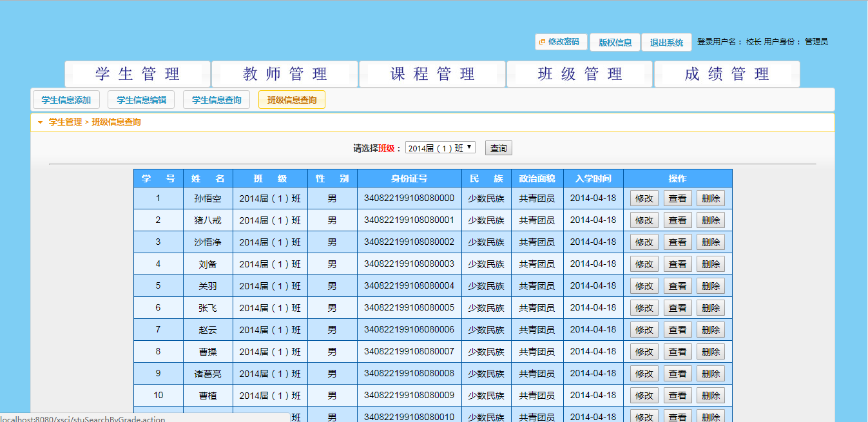Select the 班级管理 main tab
Screen dimensions: 868x422
point(580,74)
